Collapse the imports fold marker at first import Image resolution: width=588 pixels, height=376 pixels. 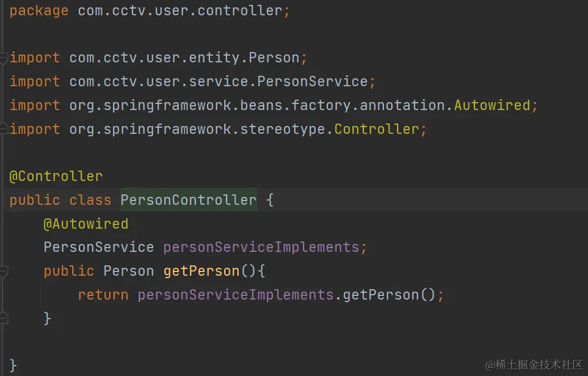(3, 58)
